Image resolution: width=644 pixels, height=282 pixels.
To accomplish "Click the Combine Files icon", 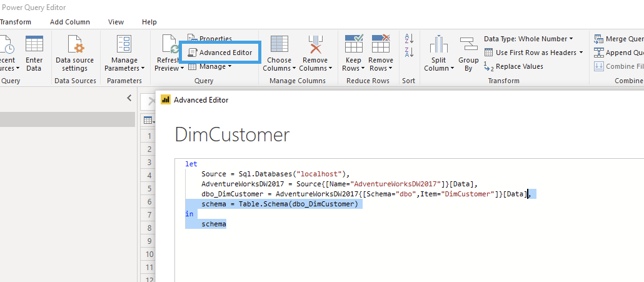I will pos(598,66).
